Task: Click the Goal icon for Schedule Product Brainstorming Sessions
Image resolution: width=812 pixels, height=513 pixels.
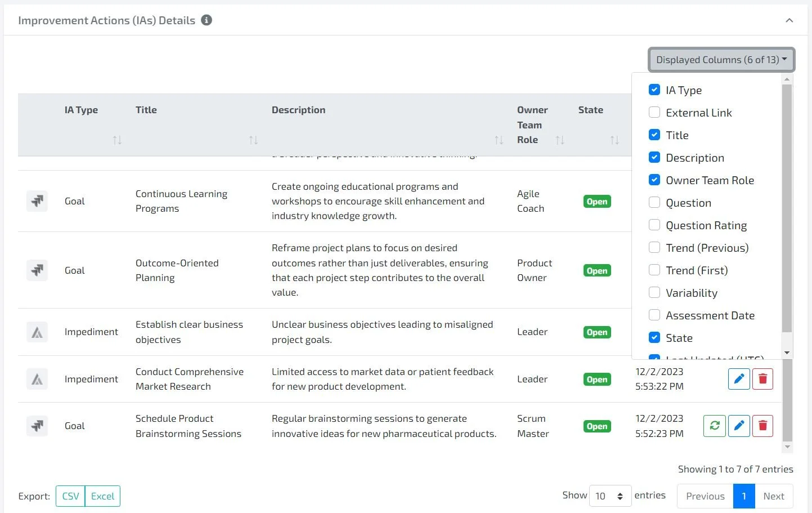Action: click(37, 426)
